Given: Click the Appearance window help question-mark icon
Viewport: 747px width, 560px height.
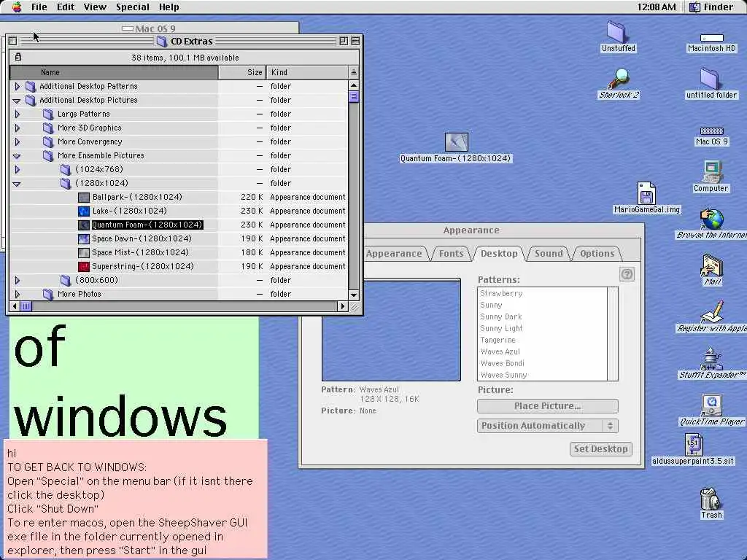Looking at the screenshot, I should click(x=627, y=274).
